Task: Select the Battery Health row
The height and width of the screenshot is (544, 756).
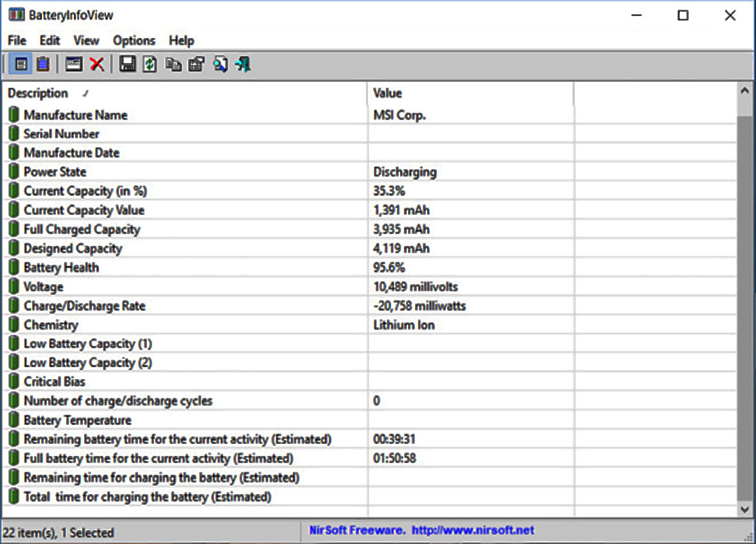Action: pos(61,268)
